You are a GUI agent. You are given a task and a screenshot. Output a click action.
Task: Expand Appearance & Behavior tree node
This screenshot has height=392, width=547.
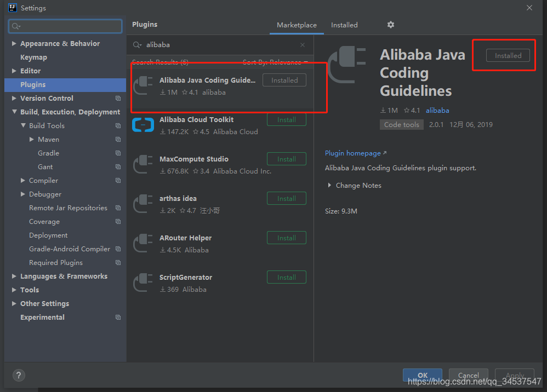(x=14, y=44)
